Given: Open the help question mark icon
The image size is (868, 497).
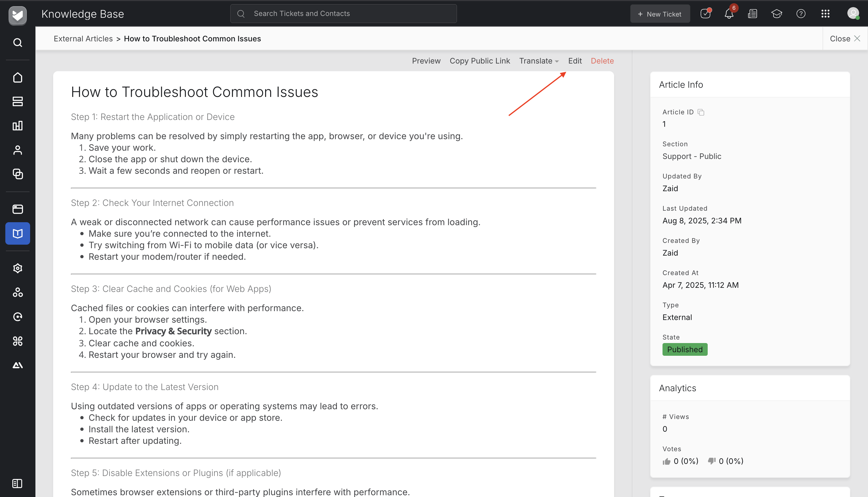Looking at the screenshot, I should (801, 14).
